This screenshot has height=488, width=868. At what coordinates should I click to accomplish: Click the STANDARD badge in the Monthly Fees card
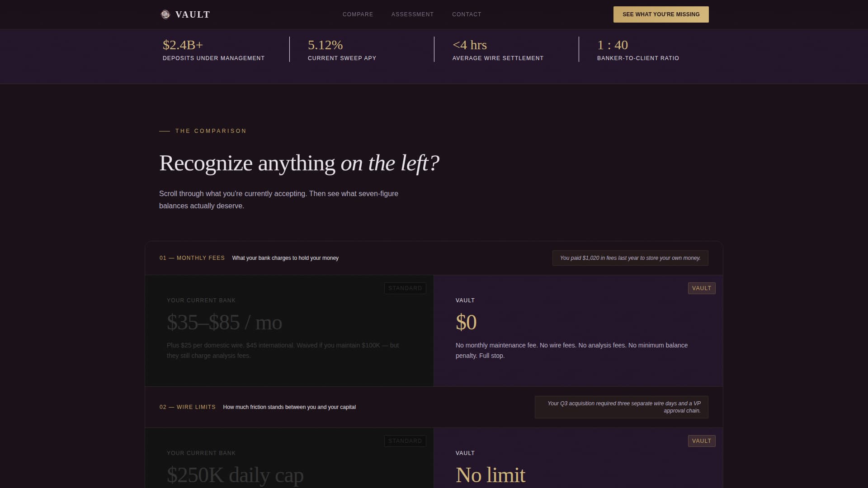click(x=405, y=288)
